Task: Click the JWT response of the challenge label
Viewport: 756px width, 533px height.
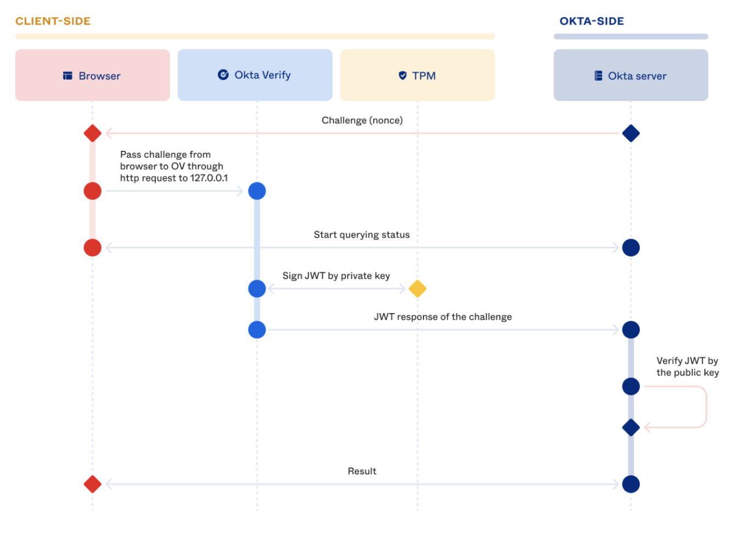Action: point(442,317)
